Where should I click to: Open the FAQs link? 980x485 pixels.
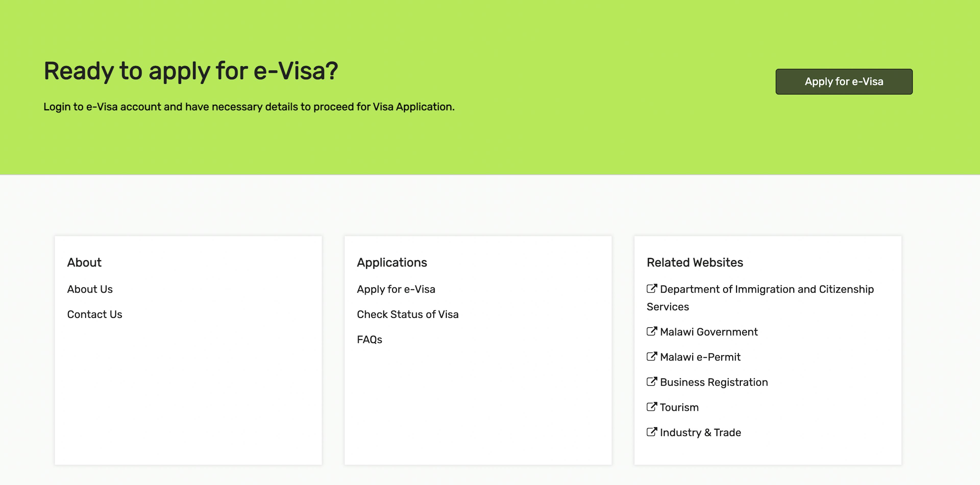(x=369, y=339)
